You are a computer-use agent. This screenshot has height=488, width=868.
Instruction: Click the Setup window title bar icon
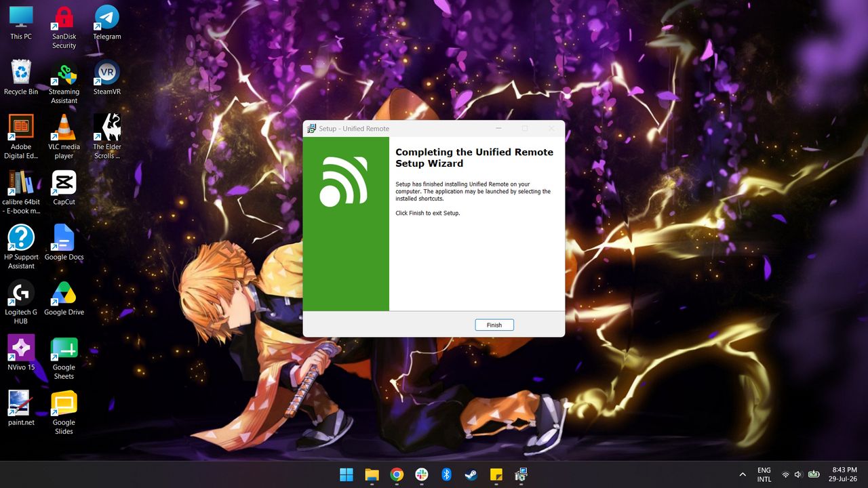click(x=311, y=128)
